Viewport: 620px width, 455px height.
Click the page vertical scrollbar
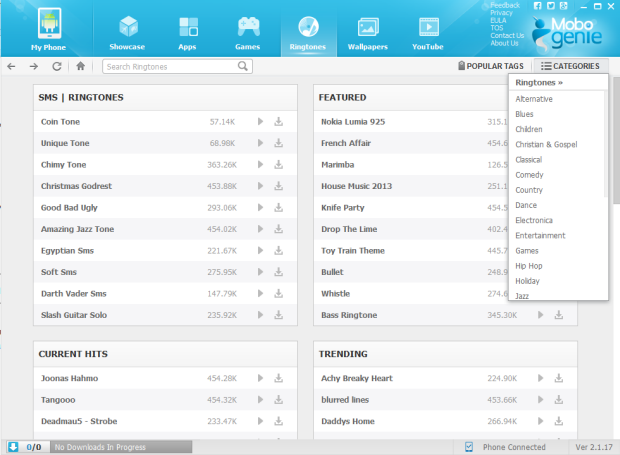point(616,140)
